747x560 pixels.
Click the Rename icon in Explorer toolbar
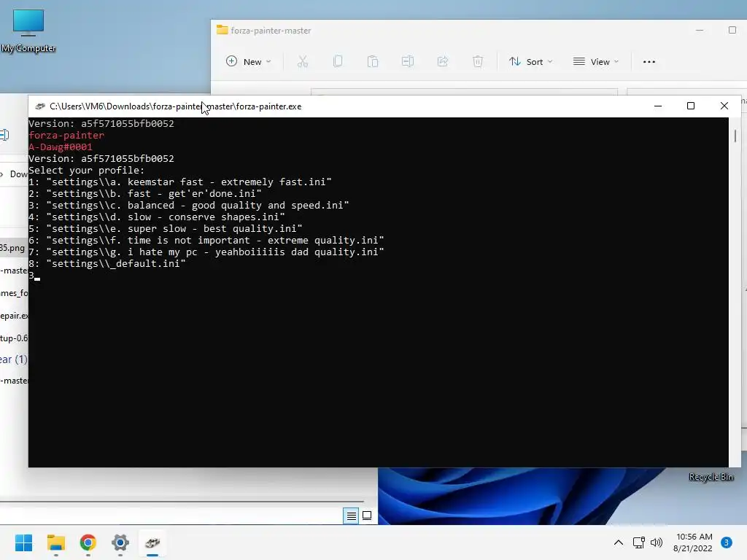tap(407, 61)
